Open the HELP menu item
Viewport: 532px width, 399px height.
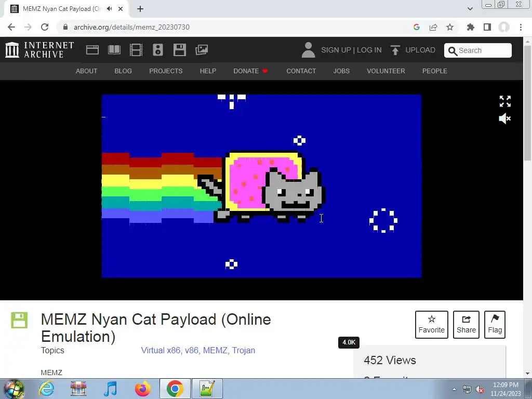point(208,71)
